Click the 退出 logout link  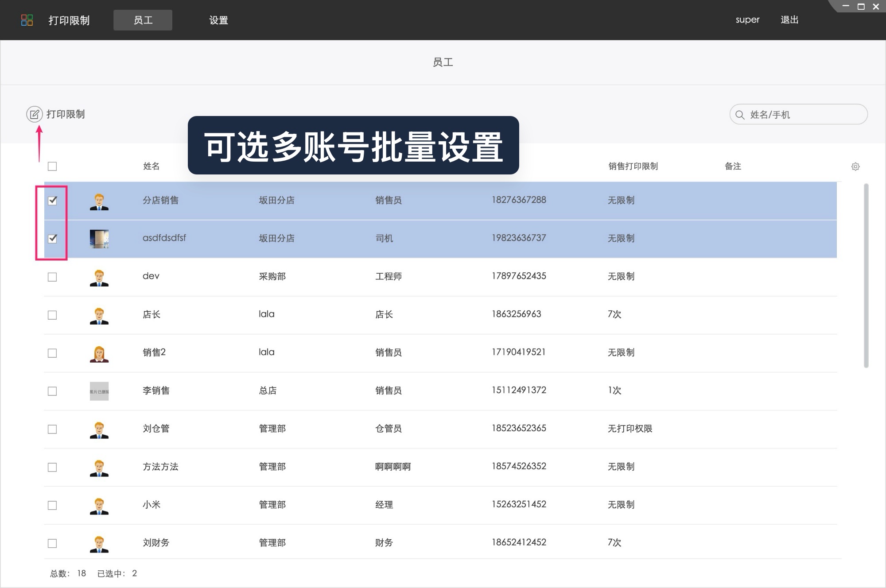[789, 20]
